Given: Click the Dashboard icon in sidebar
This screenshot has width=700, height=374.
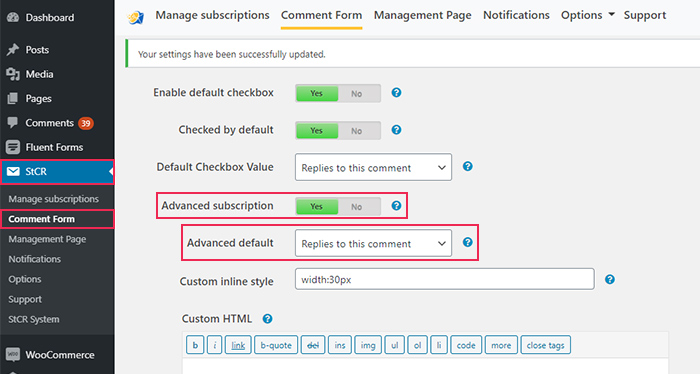Looking at the screenshot, I should pos(13,17).
